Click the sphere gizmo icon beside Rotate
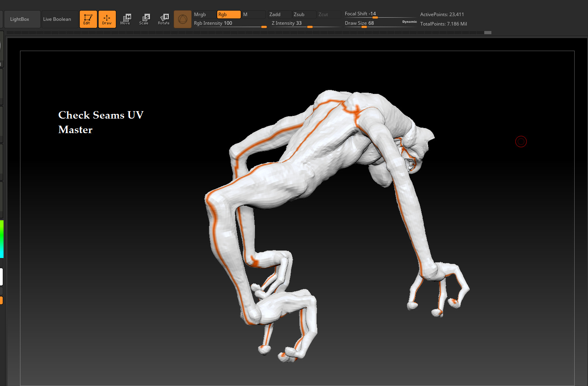 coord(183,19)
